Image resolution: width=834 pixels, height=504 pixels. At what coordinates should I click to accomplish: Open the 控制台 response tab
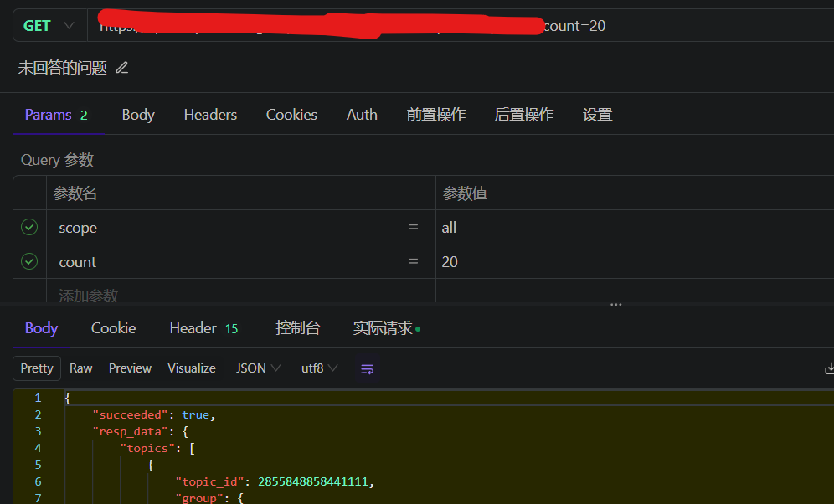click(x=298, y=328)
